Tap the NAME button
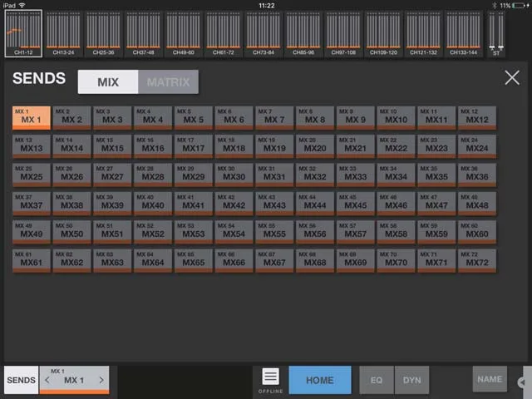 click(490, 379)
